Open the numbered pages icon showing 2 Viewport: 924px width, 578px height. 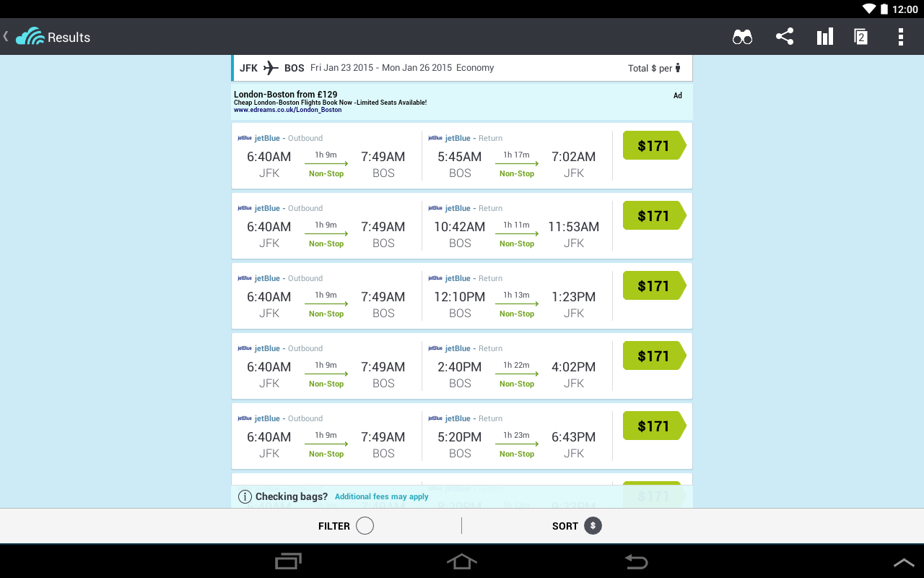[860, 37]
